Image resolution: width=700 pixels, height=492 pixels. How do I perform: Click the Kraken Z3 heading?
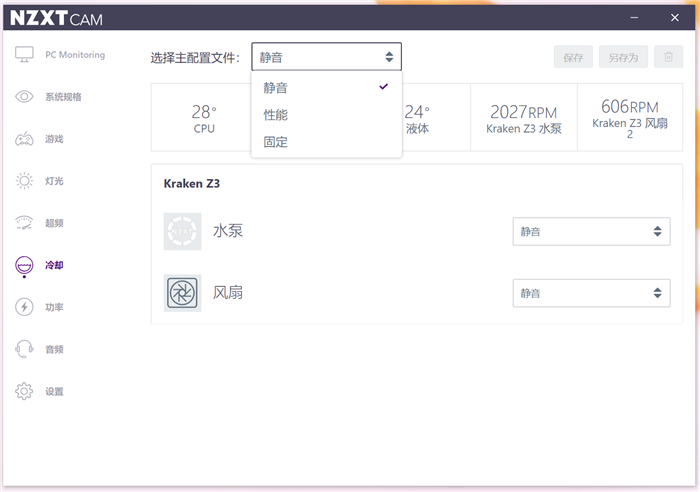pos(192,183)
